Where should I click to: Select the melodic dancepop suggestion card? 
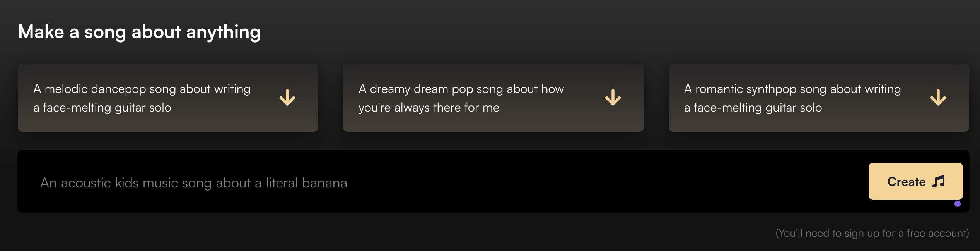click(x=168, y=98)
